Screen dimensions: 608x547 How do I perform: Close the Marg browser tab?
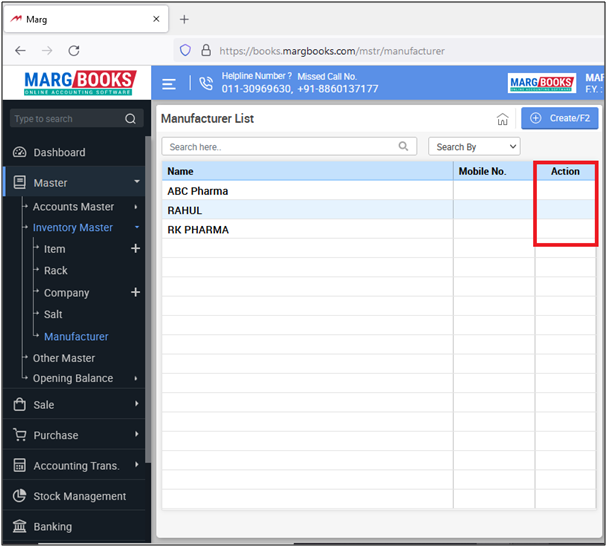tap(156, 19)
